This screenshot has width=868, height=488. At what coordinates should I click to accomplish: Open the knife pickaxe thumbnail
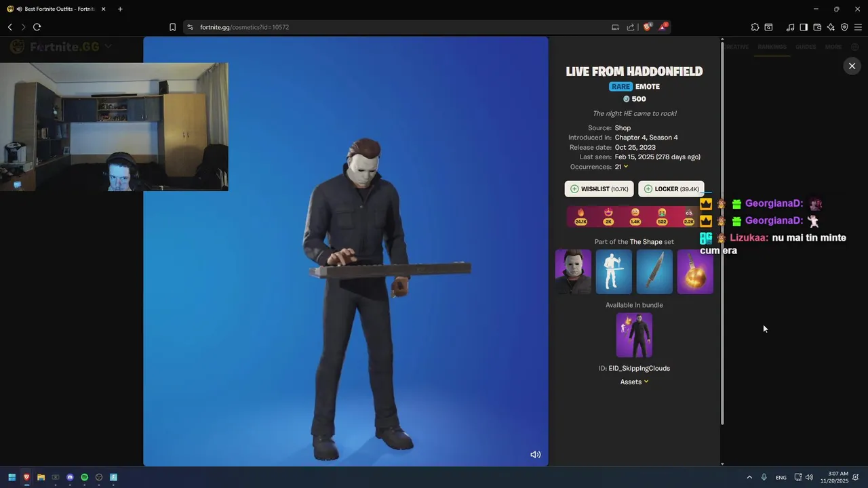coord(654,272)
